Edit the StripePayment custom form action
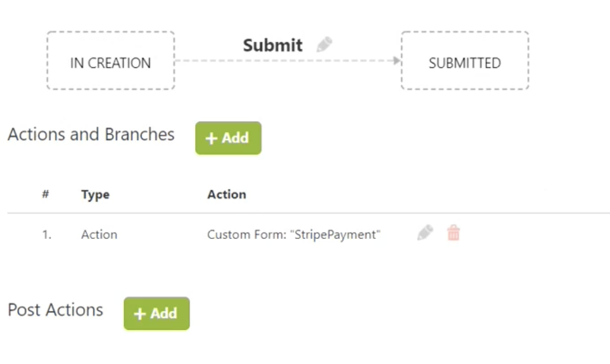Viewport: 610px width, 364px height. click(425, 233)
